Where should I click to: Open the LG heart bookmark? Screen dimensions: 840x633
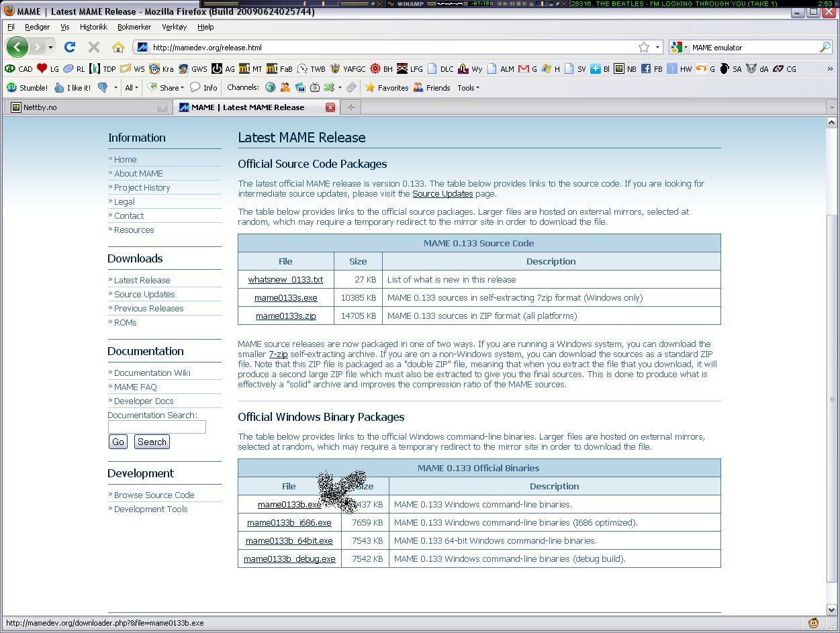pos(48,68)
